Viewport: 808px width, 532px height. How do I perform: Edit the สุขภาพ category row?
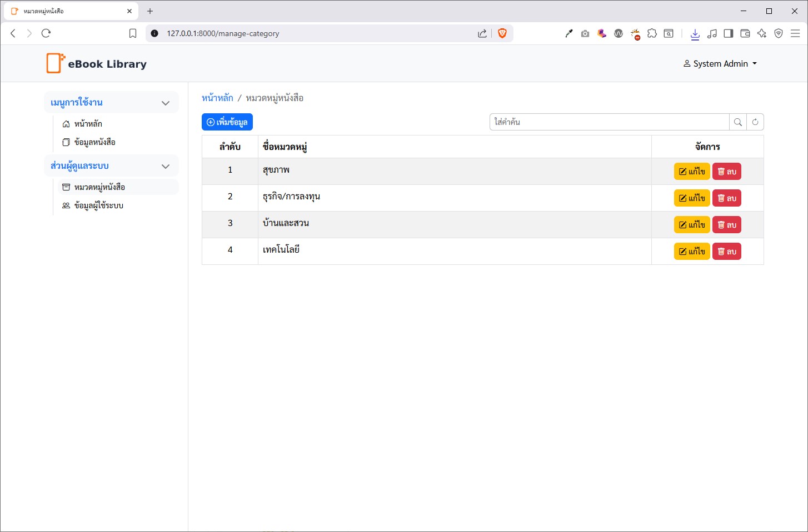(x=691, y=172)
